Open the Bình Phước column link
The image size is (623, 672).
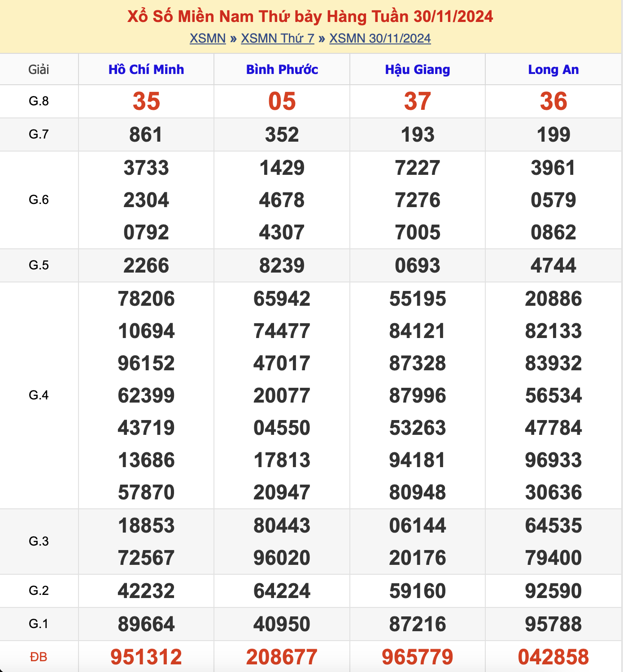(282, 69)
